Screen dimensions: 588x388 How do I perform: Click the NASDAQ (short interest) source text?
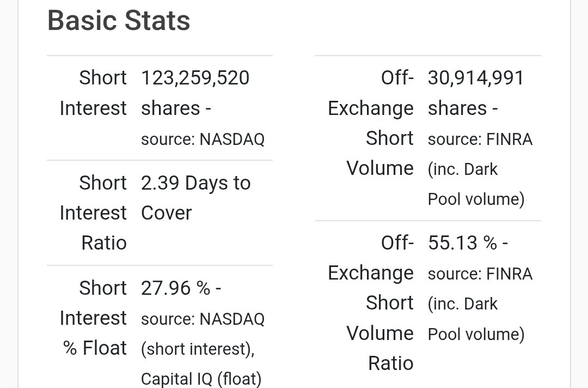coord(203,334)
